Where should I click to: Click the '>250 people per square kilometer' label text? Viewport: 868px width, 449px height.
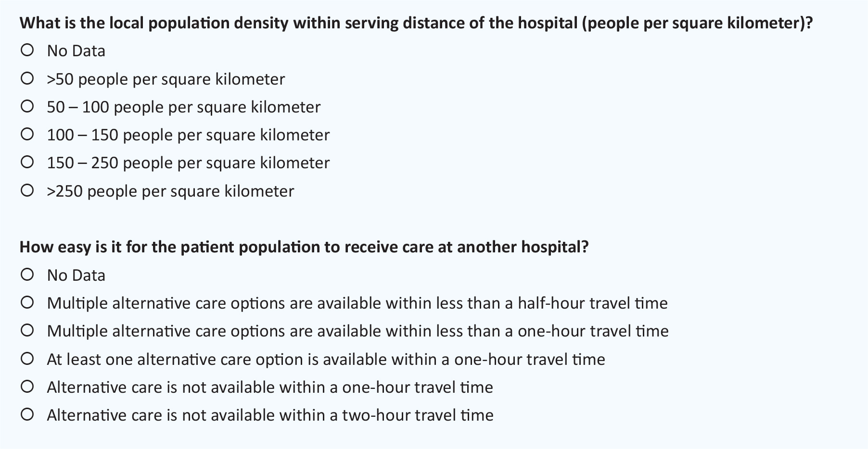click(170, 191)
